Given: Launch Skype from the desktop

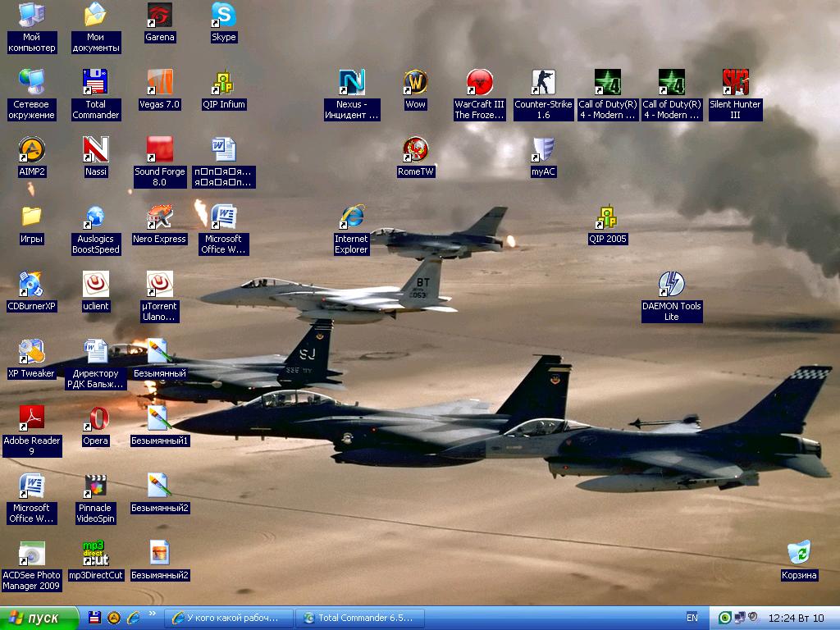Looking at the screenshot, I should (x=223, y=16).
